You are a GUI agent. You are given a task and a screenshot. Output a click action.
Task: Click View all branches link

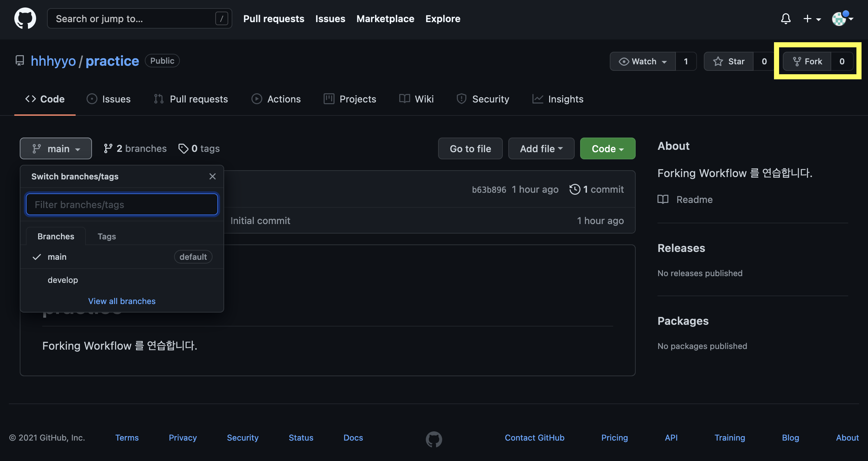pos(122,301)
